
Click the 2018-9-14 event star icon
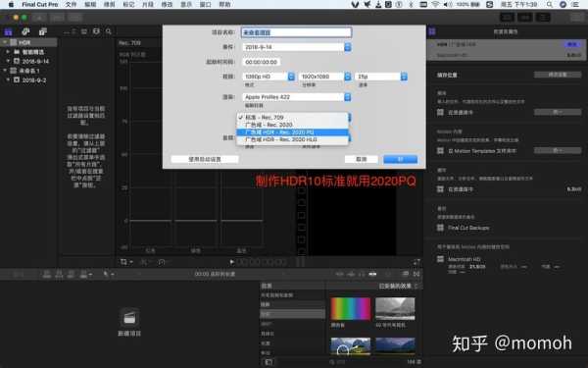pyautogui.click(x=17, y=61)
